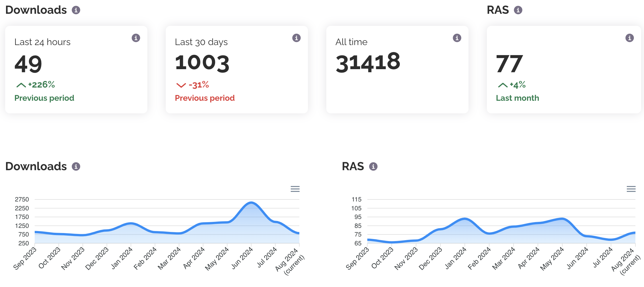The width and height of the screenshot is (644, 287).
Task: Click Aug 2024 (current) label on Downloads chart
Action: point(290,261)
